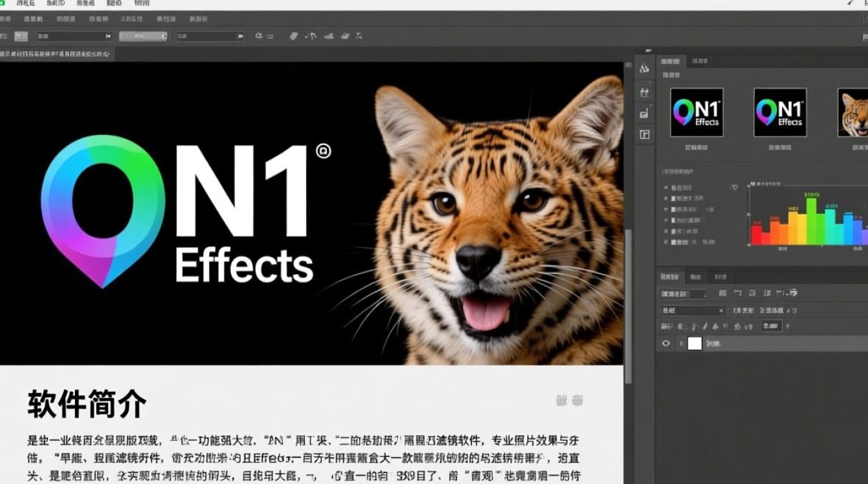Click the white color swatch in the Layers panel
The image size is (868, 484).
coord(695,343)
